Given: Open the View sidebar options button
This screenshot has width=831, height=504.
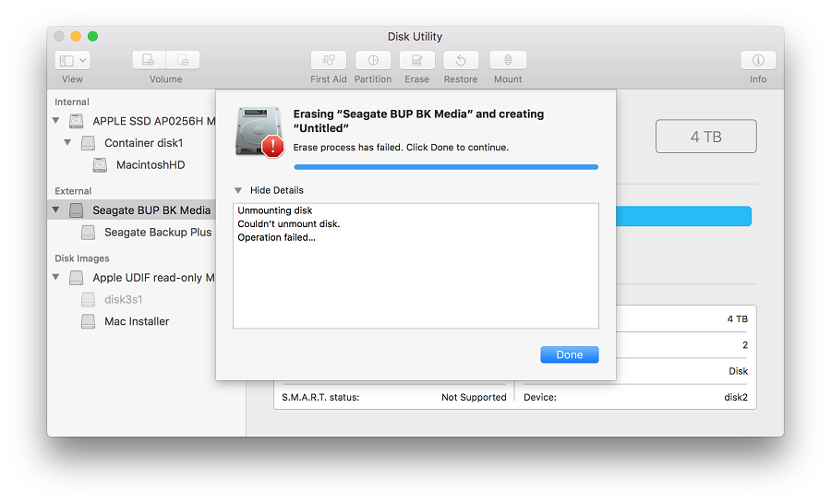Looking at the screenshot, I should click(x=72, y=60).
